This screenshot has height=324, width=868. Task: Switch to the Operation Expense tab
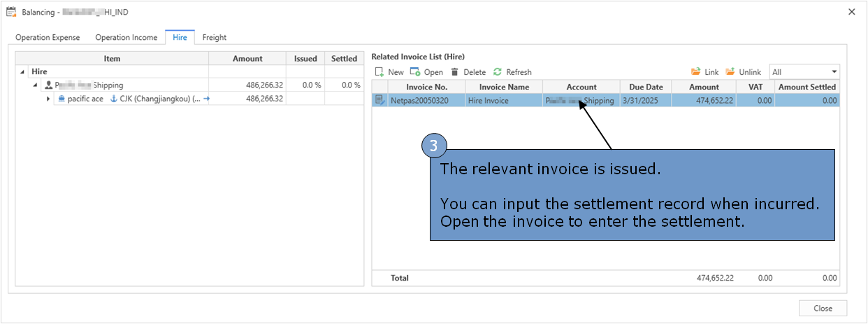point(48,37)
